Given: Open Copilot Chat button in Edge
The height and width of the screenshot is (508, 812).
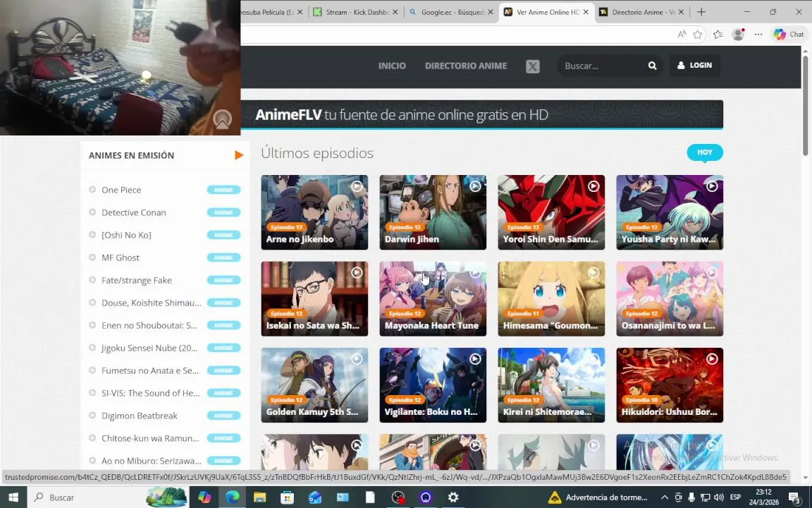Looking at the screenshot, I should pyautogui.click(x=789, y=35).
